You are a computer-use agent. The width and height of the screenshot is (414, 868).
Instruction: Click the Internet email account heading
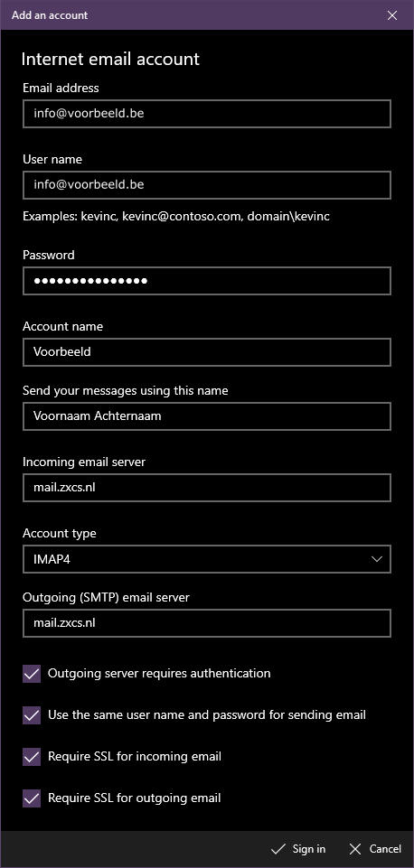click(110, 60)
